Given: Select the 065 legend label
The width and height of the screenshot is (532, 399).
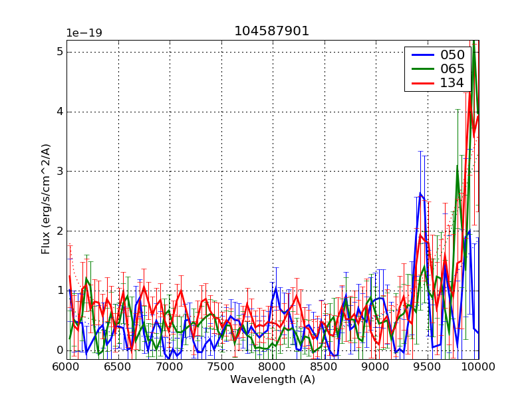Looking at the screenshot, I should coord(452,68).
